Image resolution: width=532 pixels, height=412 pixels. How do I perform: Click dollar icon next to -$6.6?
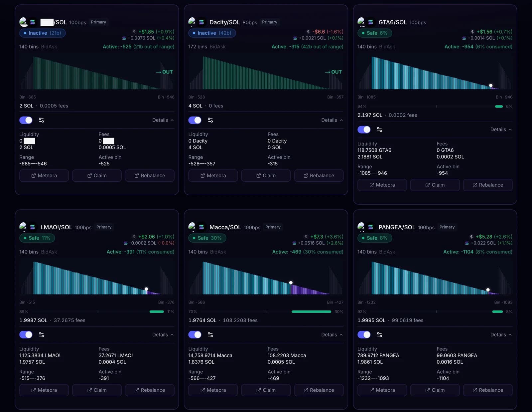308,32
